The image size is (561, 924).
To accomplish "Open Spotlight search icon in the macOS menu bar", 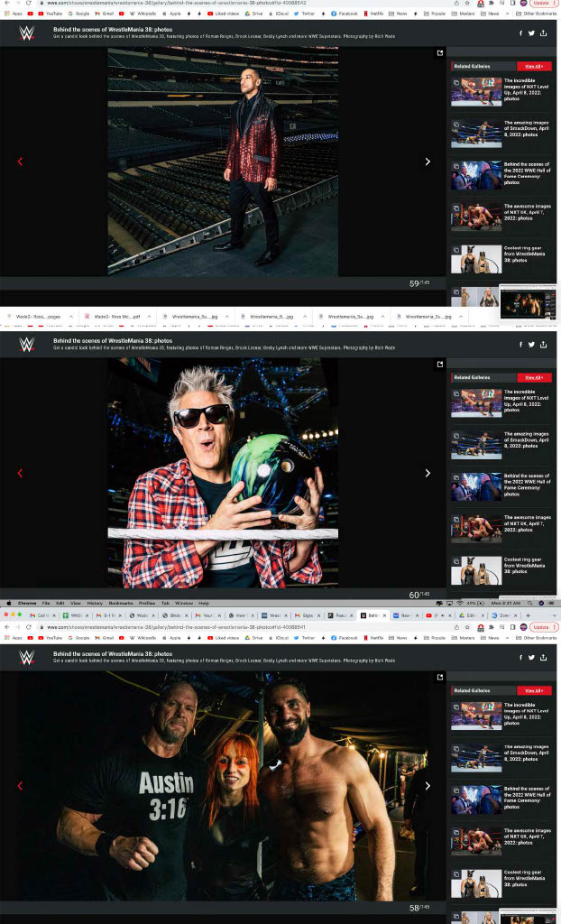I will [529, 604].
